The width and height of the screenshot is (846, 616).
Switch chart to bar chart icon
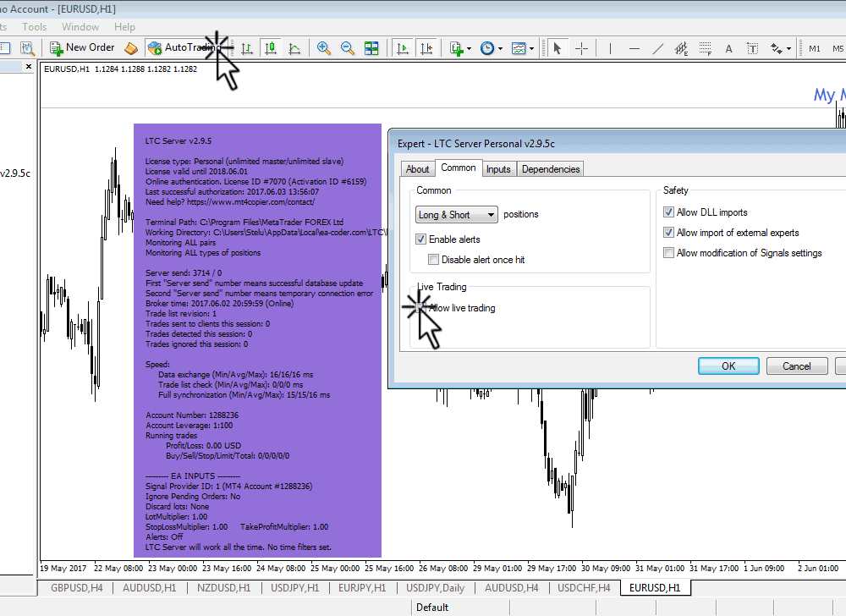(x=246, y=48)
